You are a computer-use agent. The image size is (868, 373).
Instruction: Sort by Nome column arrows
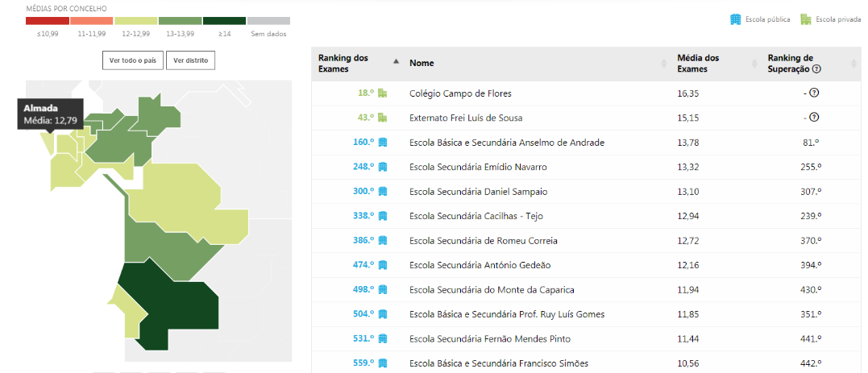pyautogui.click(x=664, y=64)
